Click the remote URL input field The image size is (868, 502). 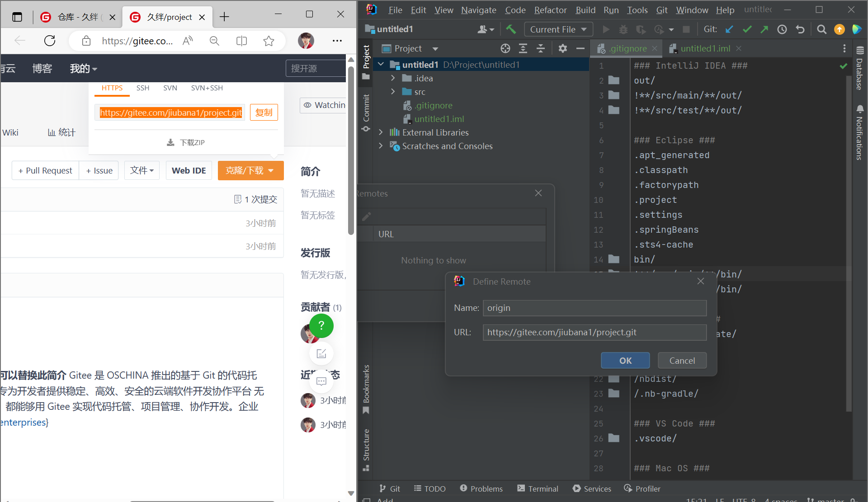pyautogui.click(x=594, y=332)
